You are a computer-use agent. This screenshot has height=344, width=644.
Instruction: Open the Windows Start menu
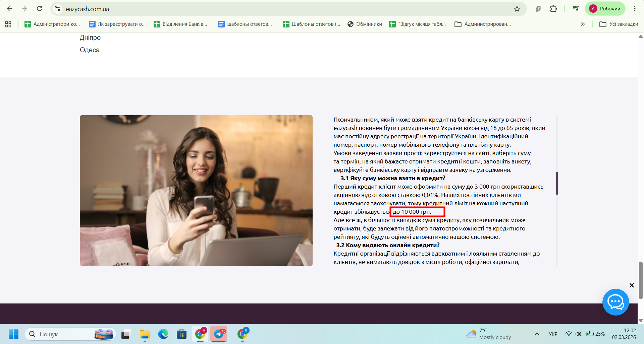(13, 334)
